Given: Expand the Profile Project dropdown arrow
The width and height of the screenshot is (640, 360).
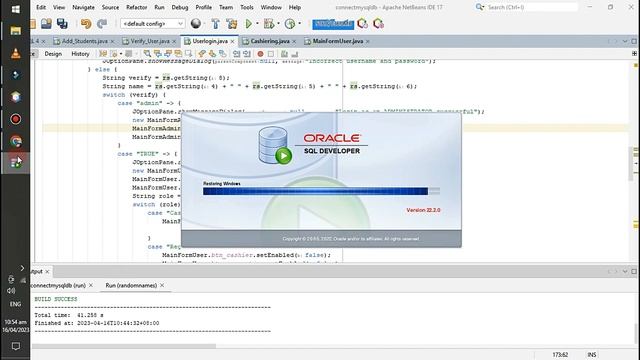Looking at the screenshot, I should 300,24.
